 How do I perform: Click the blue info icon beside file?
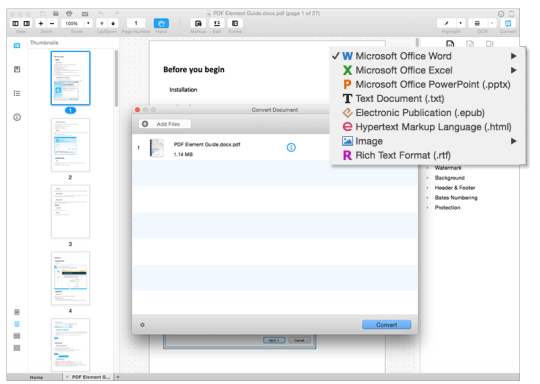click(x=291, y=148)
